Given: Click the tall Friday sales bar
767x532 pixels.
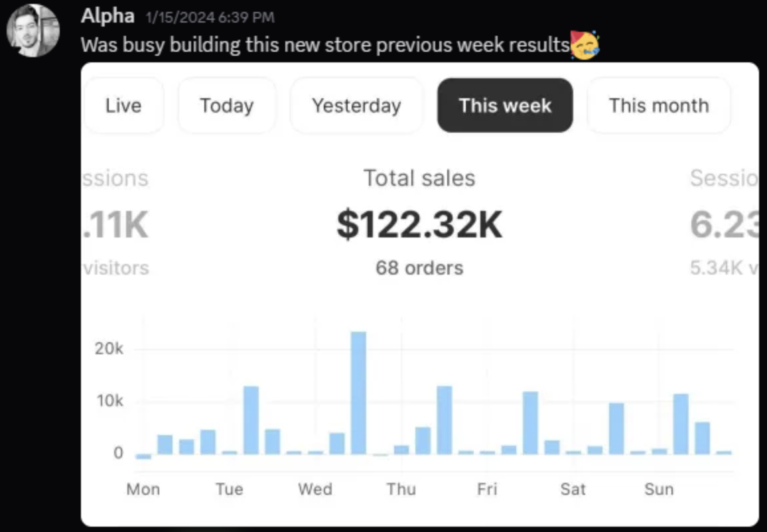Looking at the screenshot, I should tap(530, 423).
